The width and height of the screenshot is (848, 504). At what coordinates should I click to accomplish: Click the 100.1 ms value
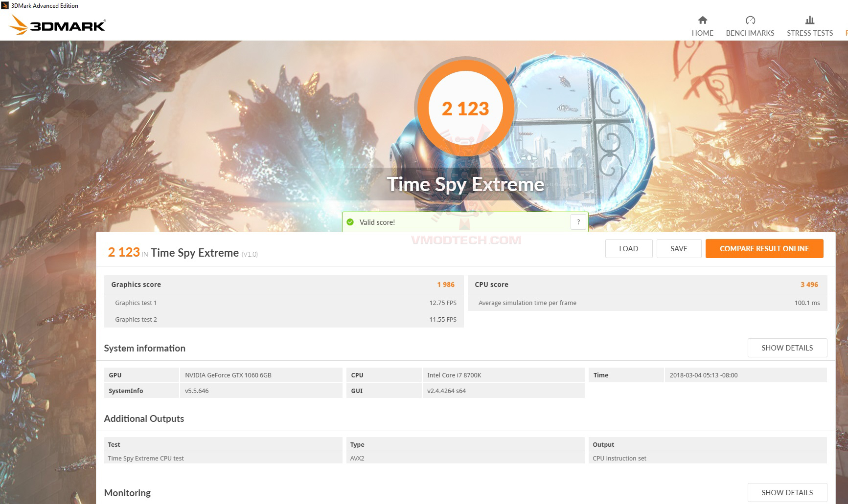[807, 303]
